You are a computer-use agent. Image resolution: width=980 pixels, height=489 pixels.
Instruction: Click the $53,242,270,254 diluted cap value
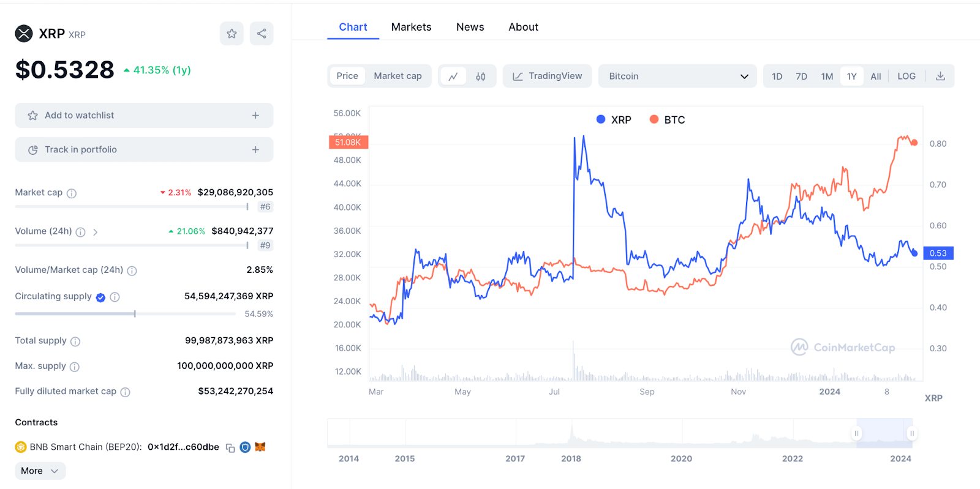pos(236,391)
